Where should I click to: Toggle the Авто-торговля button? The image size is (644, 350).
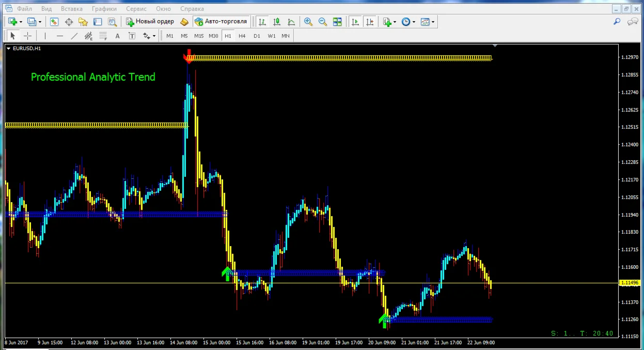coord(222,22)
